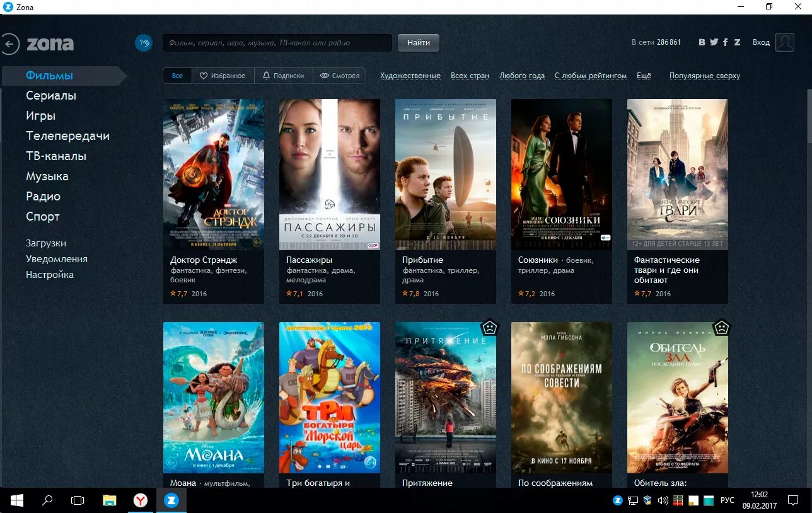Open Моана movie poster
Viewport: 812px width, 513px height.
[x=214, y=398]
